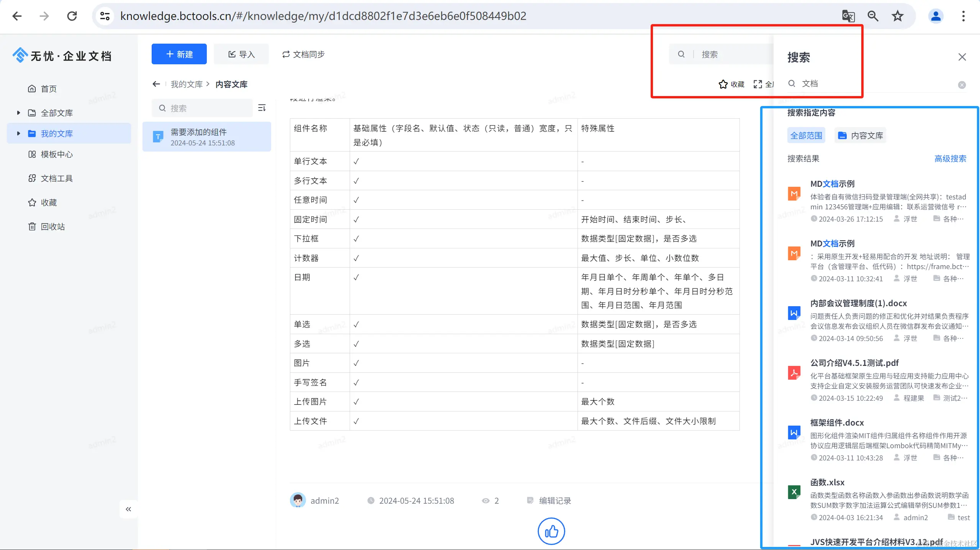
Task: Select the 全部范围 search scope
Action: pyautogui.click(x=806, y=135)
